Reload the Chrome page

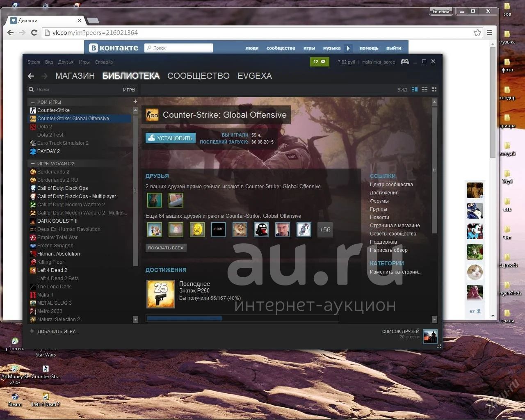click(34, 32)
